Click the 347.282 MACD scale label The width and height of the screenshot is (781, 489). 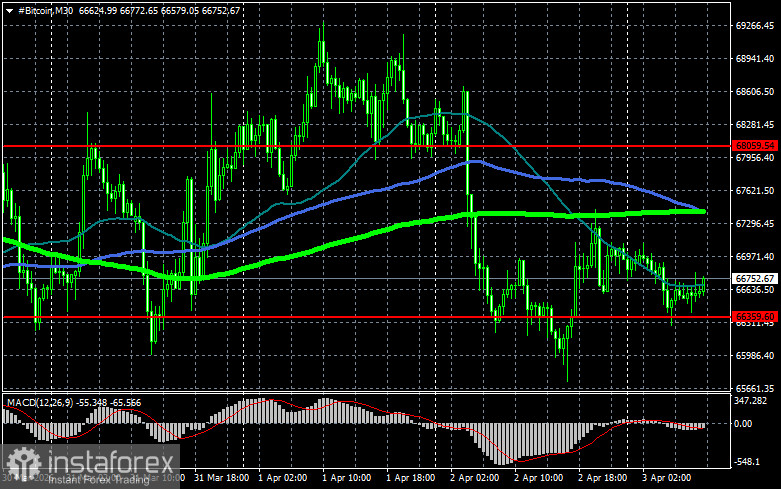(751, 401)
